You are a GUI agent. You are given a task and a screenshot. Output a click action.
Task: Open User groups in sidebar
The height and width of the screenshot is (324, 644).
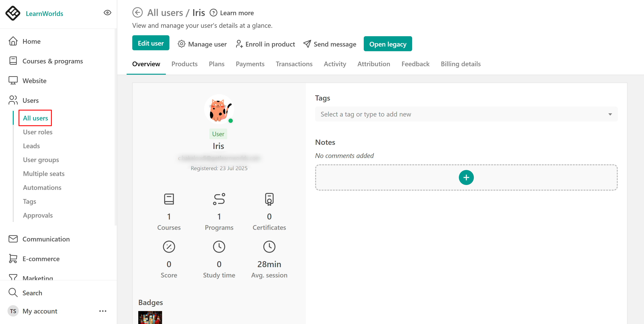(41, 160)
